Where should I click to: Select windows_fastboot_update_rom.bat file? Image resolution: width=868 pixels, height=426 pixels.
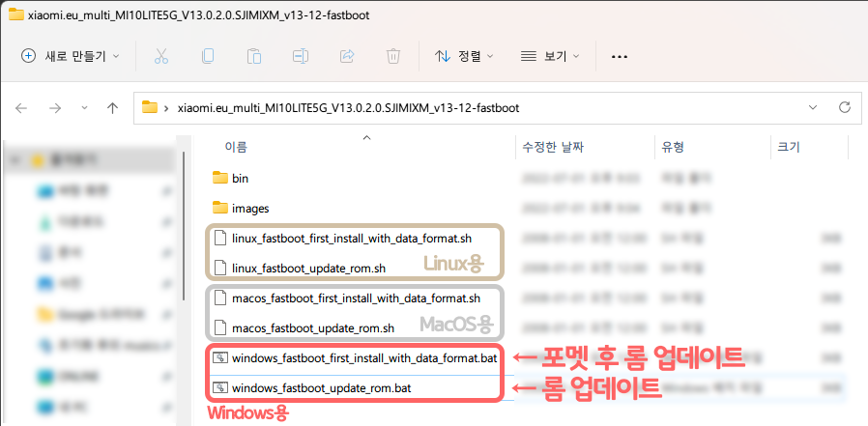322,388
